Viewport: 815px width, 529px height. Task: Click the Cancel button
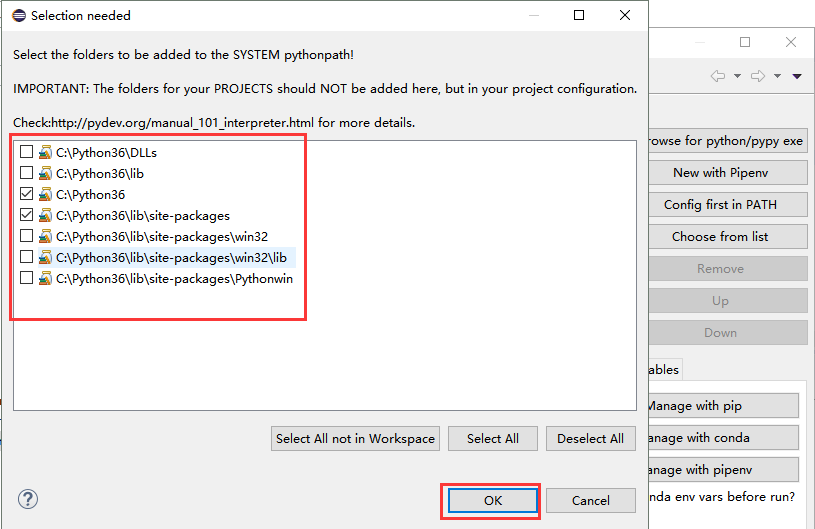tap(590, 500)
